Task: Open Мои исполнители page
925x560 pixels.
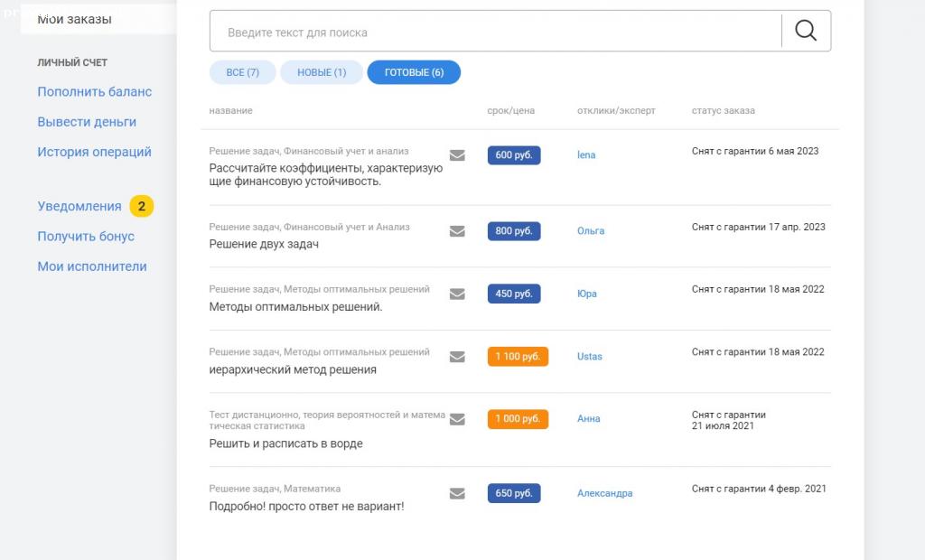Action: pyautogui.click(x=92, y=266)
